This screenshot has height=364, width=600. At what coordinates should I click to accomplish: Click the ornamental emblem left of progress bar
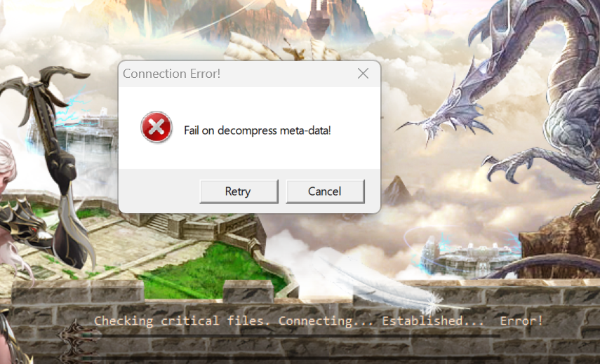click(x=76, y=337)
